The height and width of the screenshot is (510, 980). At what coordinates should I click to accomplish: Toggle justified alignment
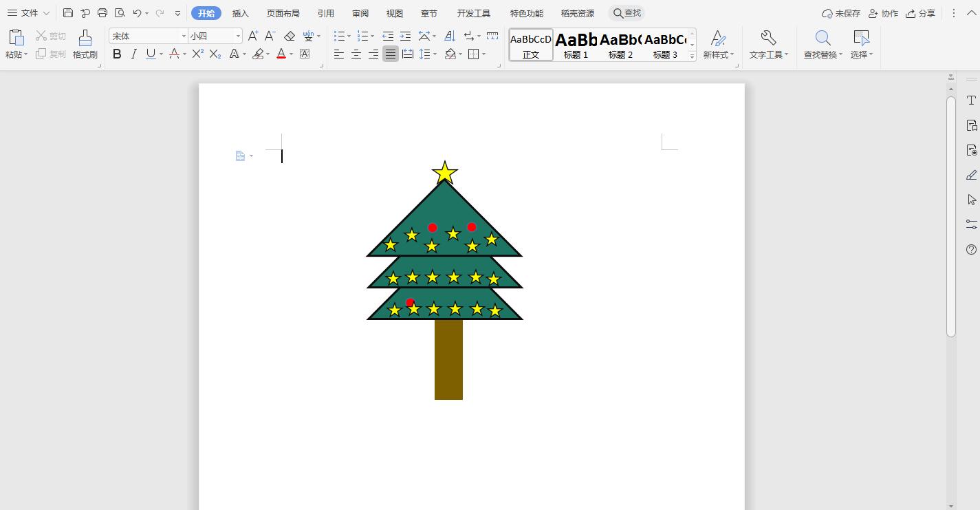pos(391,54)
